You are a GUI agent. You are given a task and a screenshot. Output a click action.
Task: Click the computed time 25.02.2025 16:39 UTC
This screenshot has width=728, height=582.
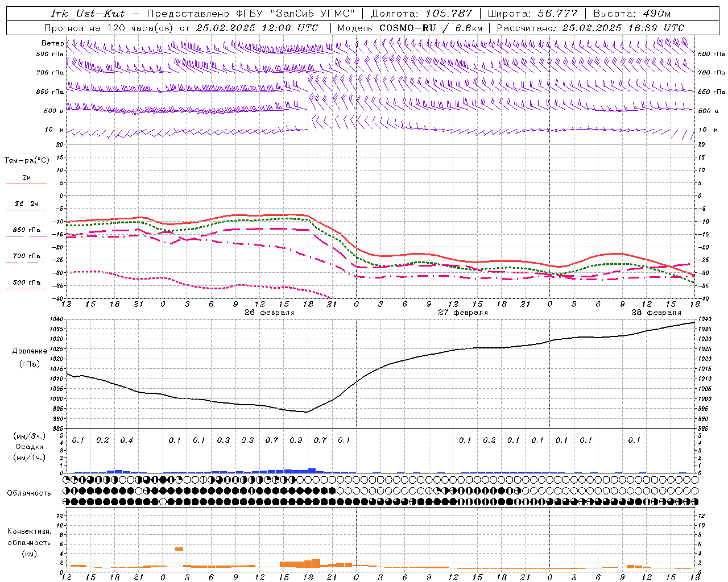(x=623, y=28)
